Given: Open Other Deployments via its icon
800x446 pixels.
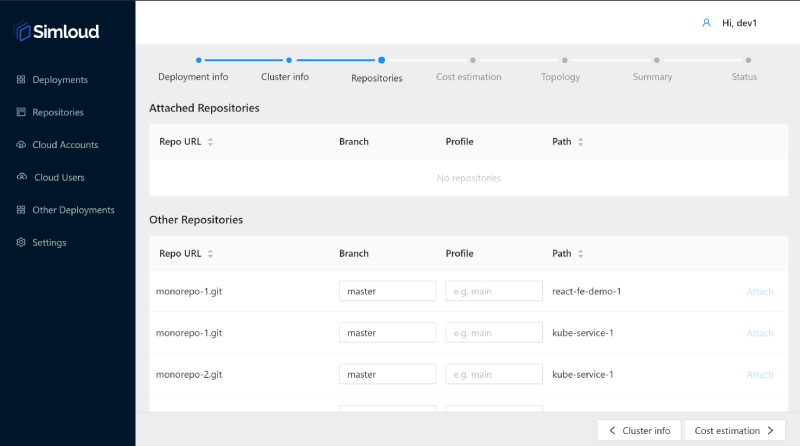Looking at the screenshot, I should pos(21,210).
